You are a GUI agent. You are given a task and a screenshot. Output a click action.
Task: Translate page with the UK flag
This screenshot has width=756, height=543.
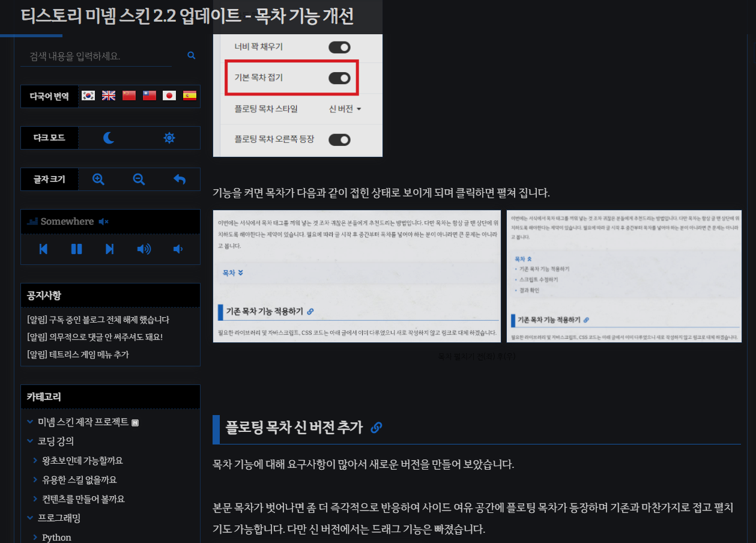[x=109, y=96]
